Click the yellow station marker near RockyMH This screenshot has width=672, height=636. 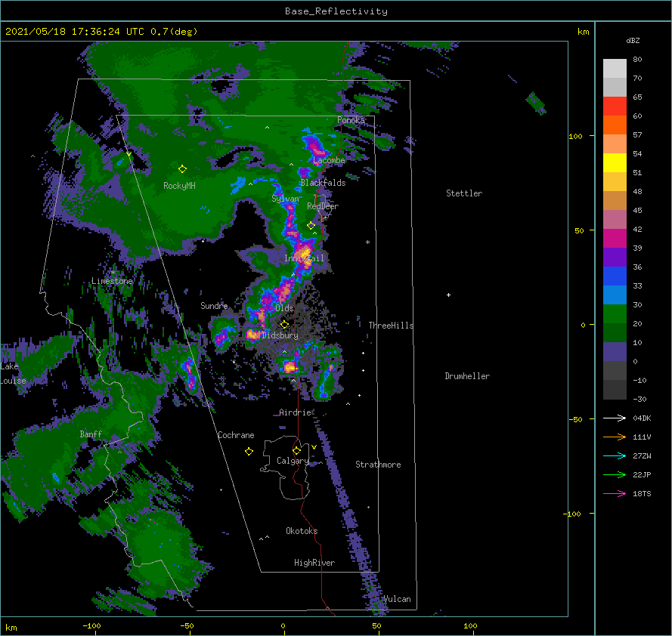coord(183,168)
